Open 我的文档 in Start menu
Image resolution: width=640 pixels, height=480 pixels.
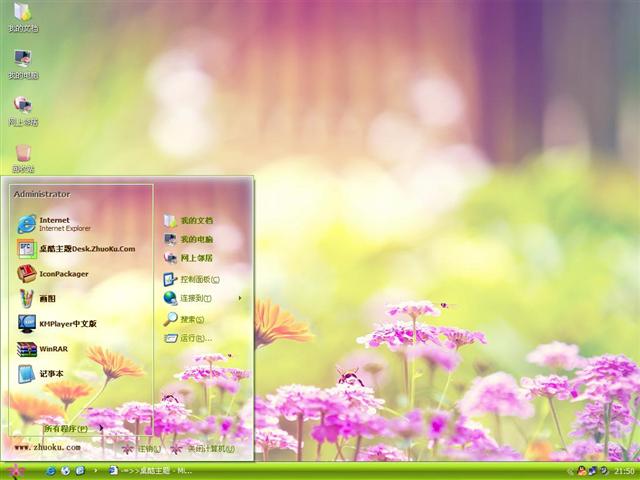188,220
